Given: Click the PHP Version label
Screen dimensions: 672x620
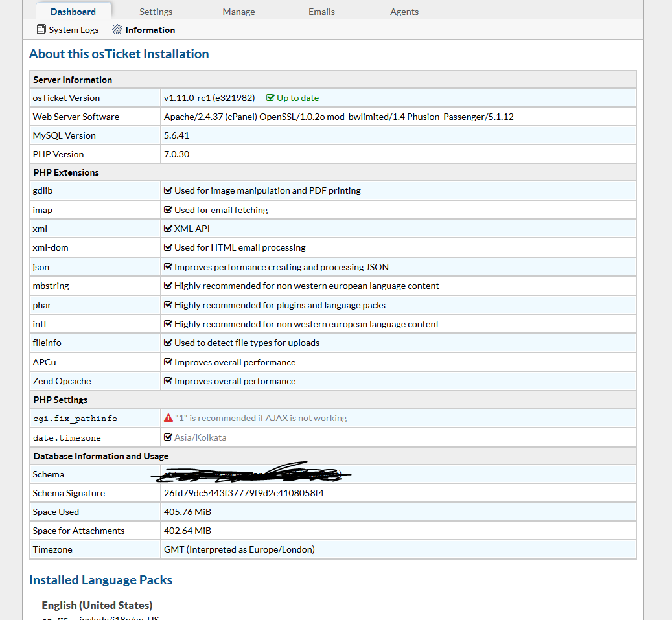Looking at the screenshot, I should point(58,154).
